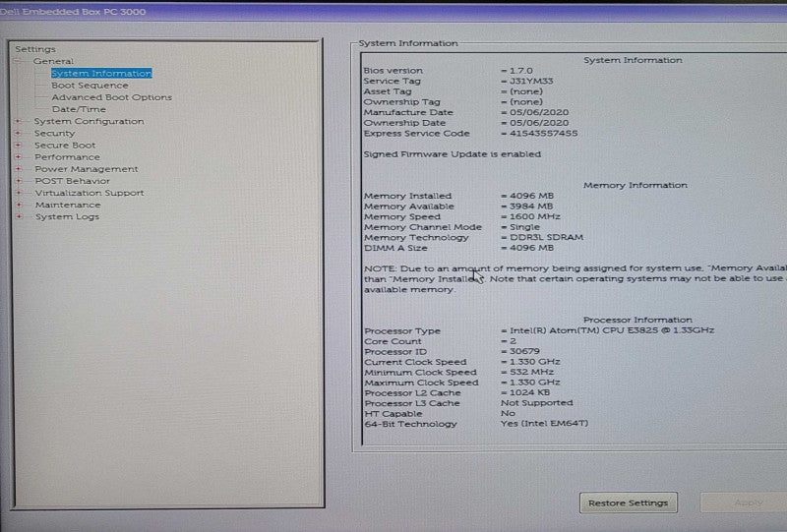Click the Processor Type Intel Atom value

pos(612,330)
